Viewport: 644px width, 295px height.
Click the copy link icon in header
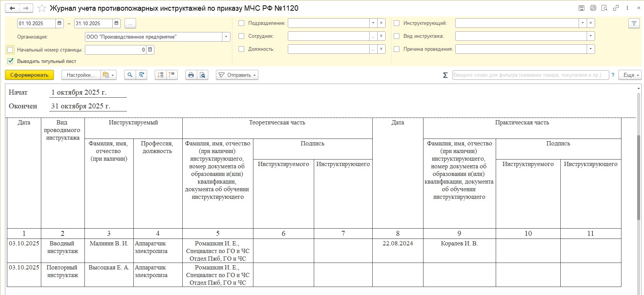616,8
